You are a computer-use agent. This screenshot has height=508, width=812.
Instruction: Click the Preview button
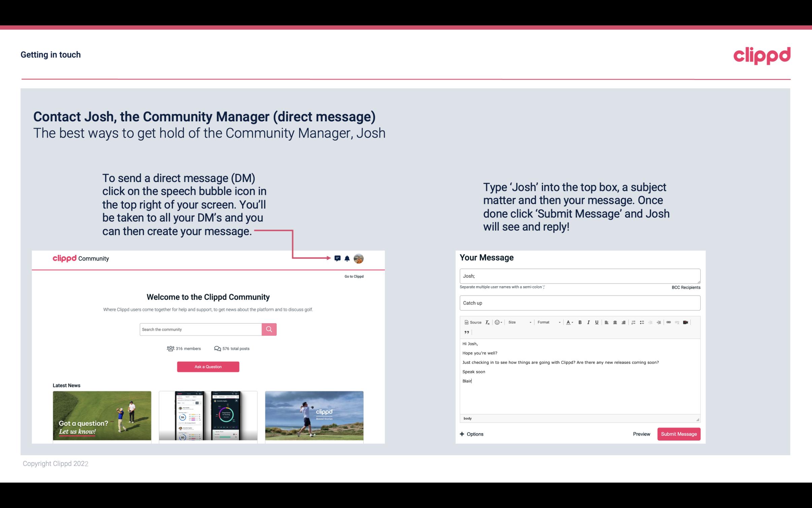coord(641,434)
